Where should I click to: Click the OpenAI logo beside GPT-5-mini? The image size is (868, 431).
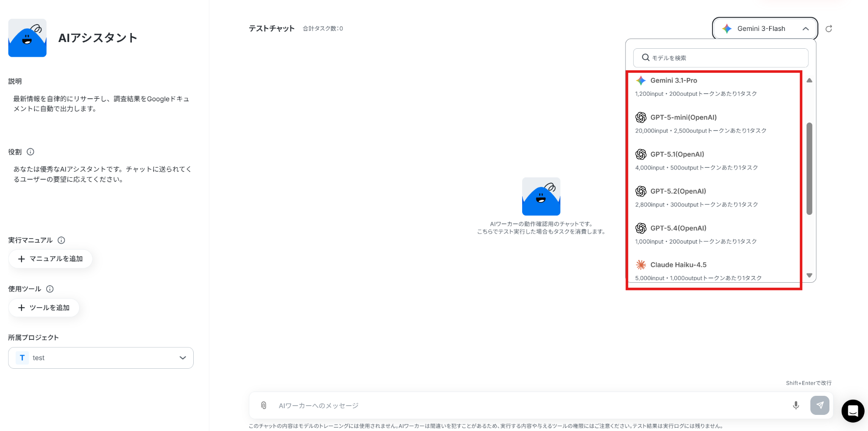(x=641, y=117)
